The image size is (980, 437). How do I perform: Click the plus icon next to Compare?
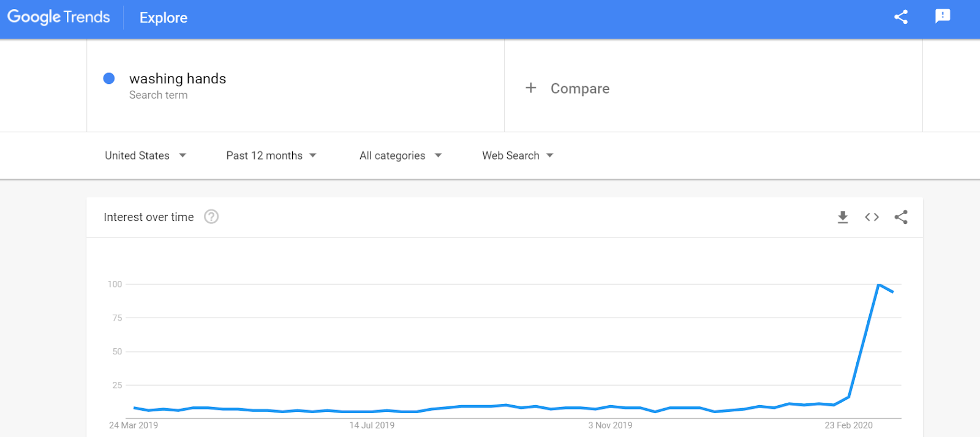click(531, 88)
